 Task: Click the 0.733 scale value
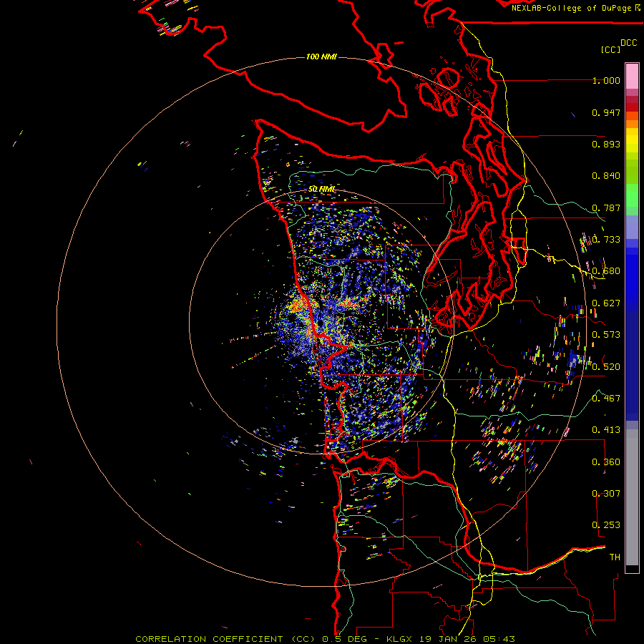606,240
